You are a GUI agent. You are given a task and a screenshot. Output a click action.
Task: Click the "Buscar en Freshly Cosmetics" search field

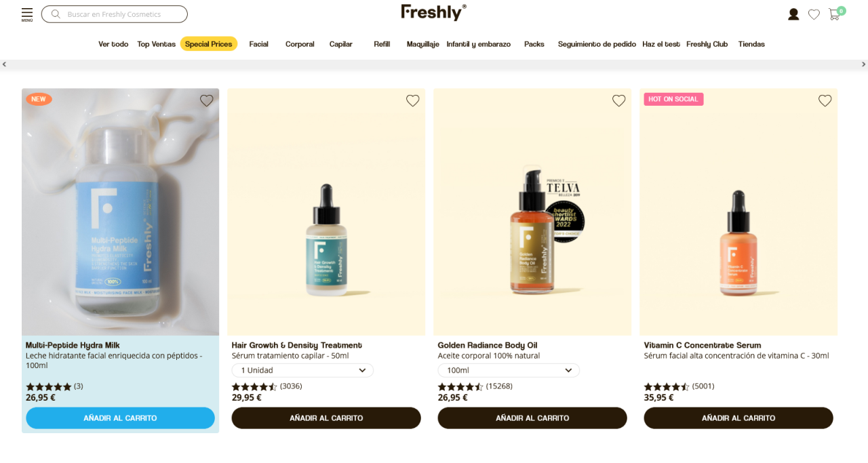[122, 14]
